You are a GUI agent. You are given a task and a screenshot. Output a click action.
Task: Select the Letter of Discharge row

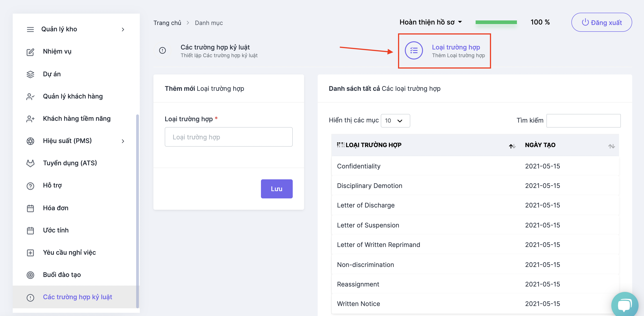pos(475,205)
